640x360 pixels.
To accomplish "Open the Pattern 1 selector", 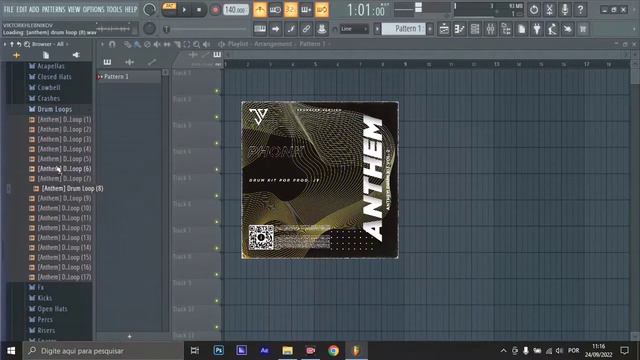I will 404,29.
